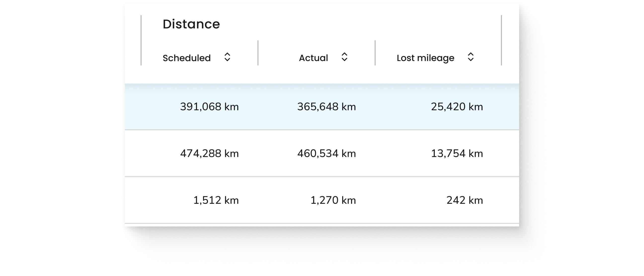Click the column divider after Actual
Screen dimensions: 644x276
(x=375, y=53)
